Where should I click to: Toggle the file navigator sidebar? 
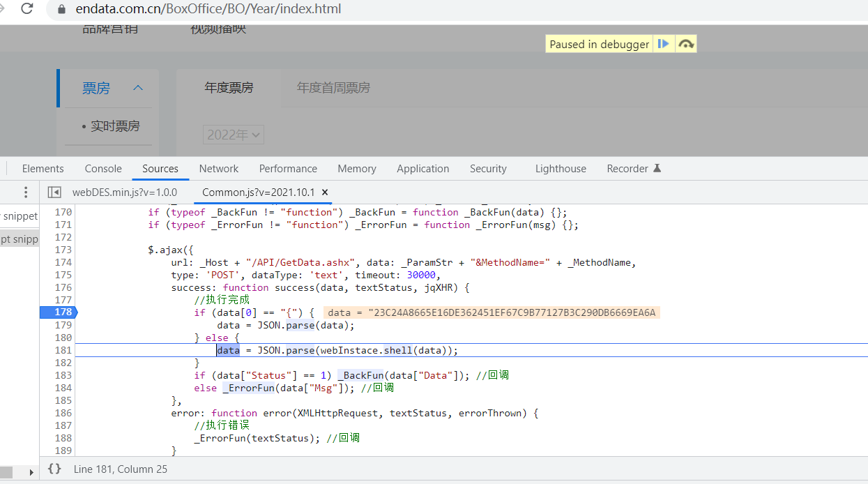tap(54, 192)
